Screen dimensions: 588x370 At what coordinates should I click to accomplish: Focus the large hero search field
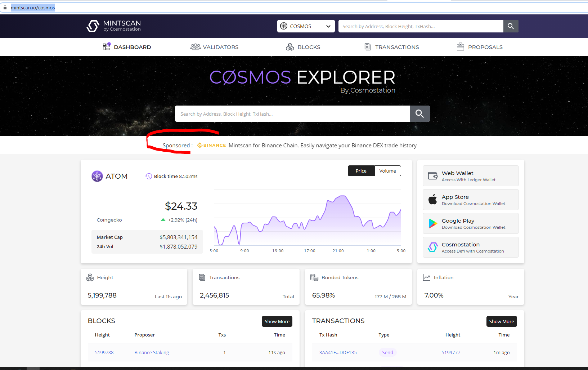292,113
